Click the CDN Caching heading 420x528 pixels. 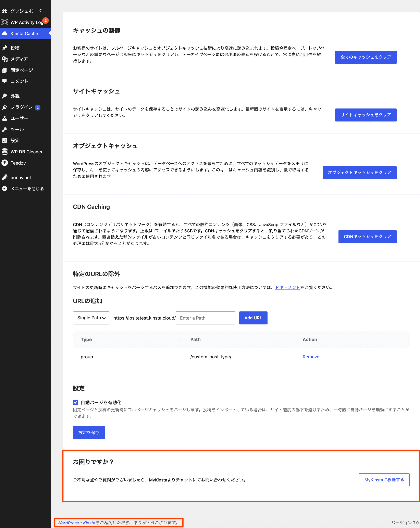pos(91,207)
